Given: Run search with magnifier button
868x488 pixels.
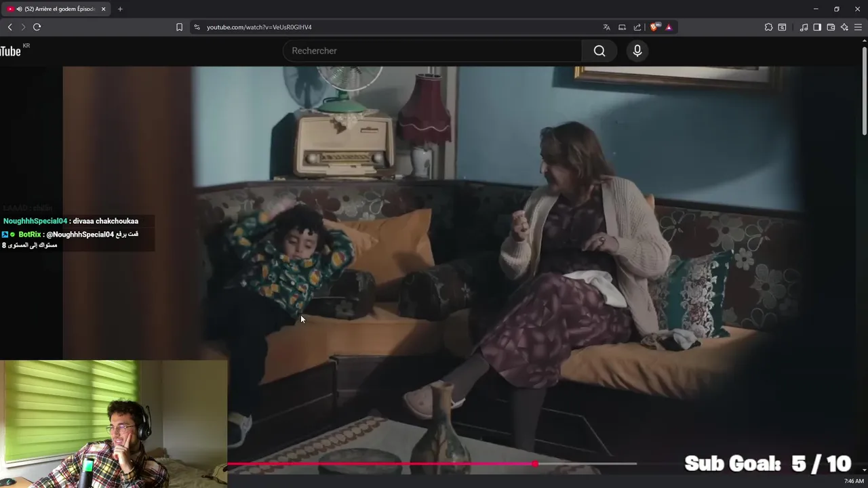Looking at the screenshot, I should [x=599, y=51].
